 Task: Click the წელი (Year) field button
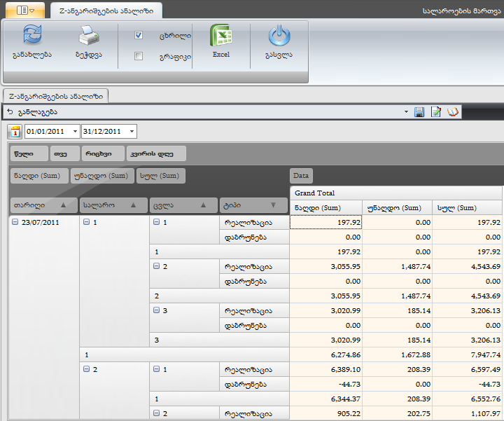point(29,153)
